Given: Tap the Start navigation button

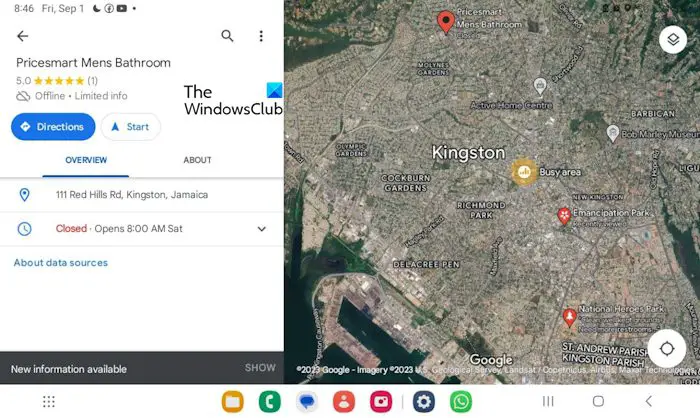Looking at the screenshot, I should [130, 127].
